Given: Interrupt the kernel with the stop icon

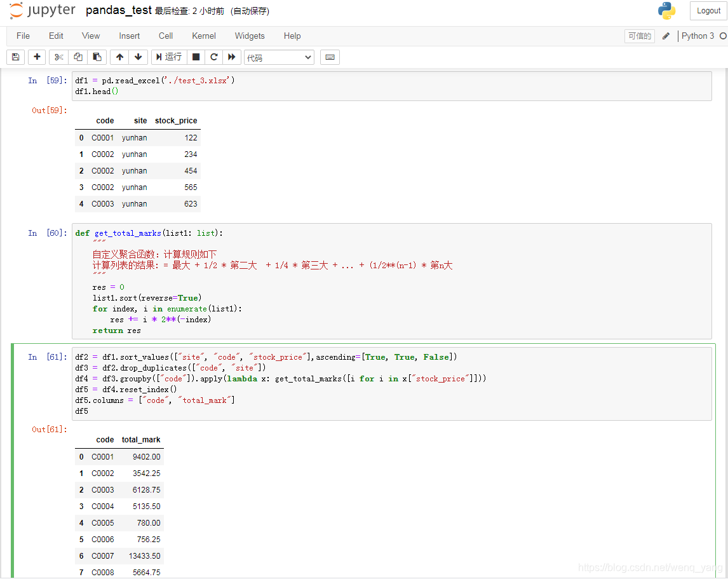Looking at the screenshot, I should pos(197,57).
